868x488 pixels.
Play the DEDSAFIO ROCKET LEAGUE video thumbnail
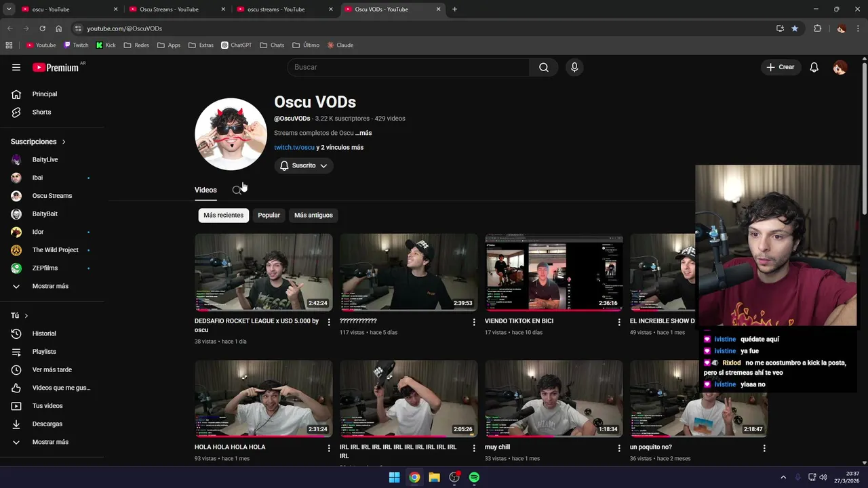[264, 272]
